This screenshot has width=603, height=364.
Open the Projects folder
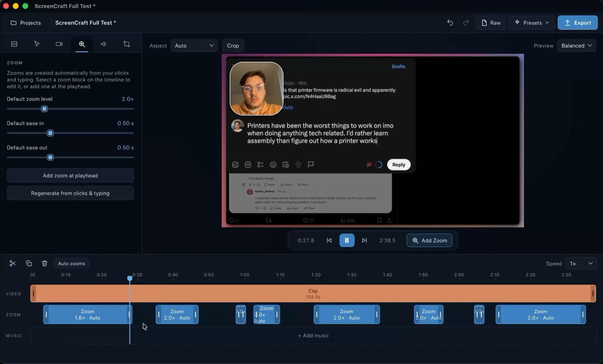pyautogui.click(x=26, y=23)
